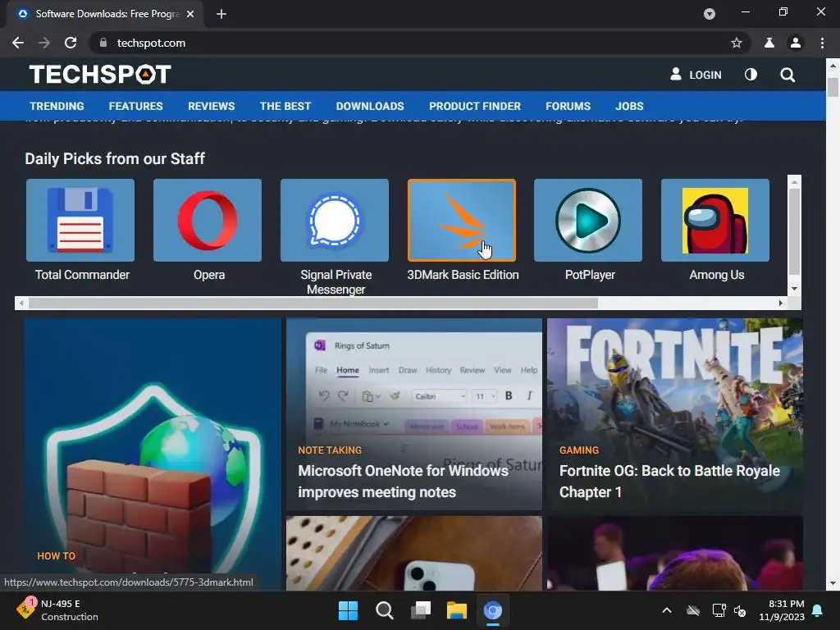The image size is (840, 630).
Task: Click the daily picks vertical scrollbar thumb
Action: pos(794,231)
